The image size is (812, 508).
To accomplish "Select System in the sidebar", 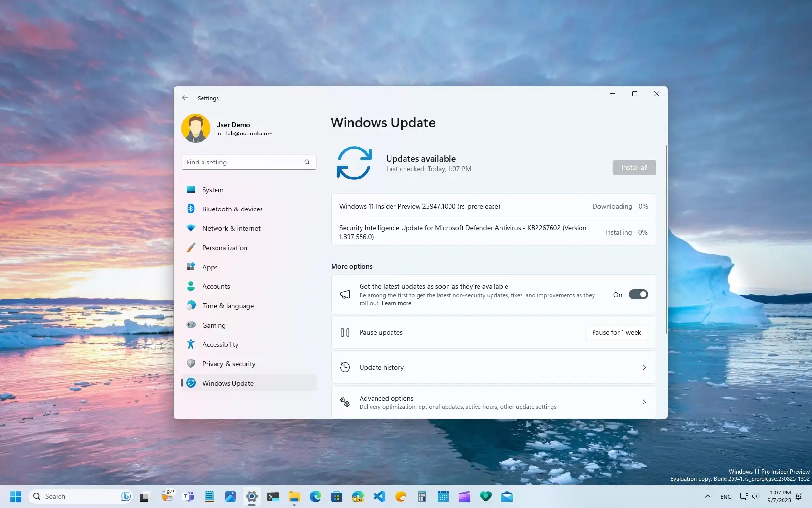I will pos(213,189).
